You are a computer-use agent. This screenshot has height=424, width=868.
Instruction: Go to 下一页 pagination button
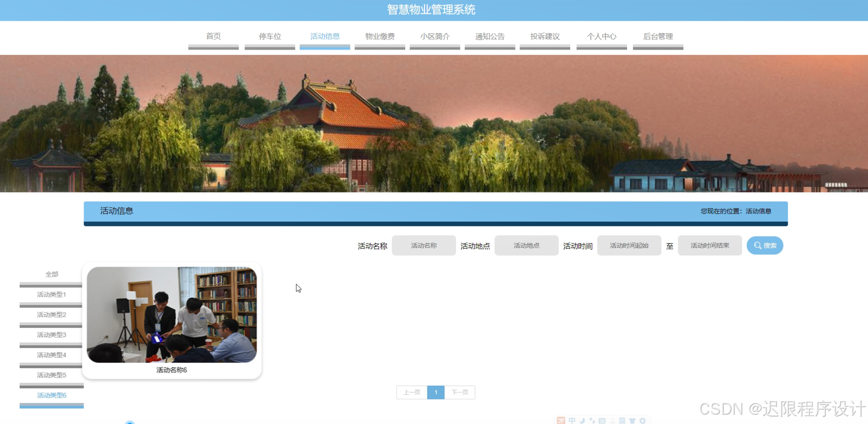pos(459,392)
